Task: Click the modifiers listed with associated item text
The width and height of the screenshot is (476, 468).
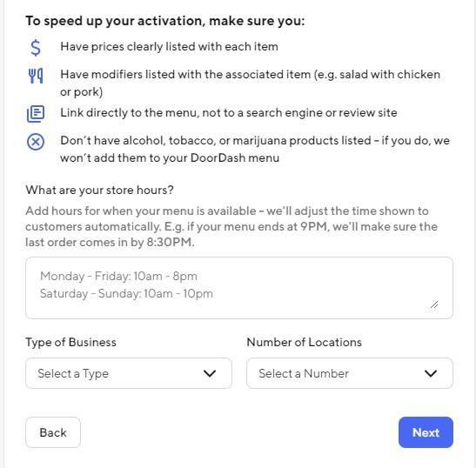Action: [250, 83]
